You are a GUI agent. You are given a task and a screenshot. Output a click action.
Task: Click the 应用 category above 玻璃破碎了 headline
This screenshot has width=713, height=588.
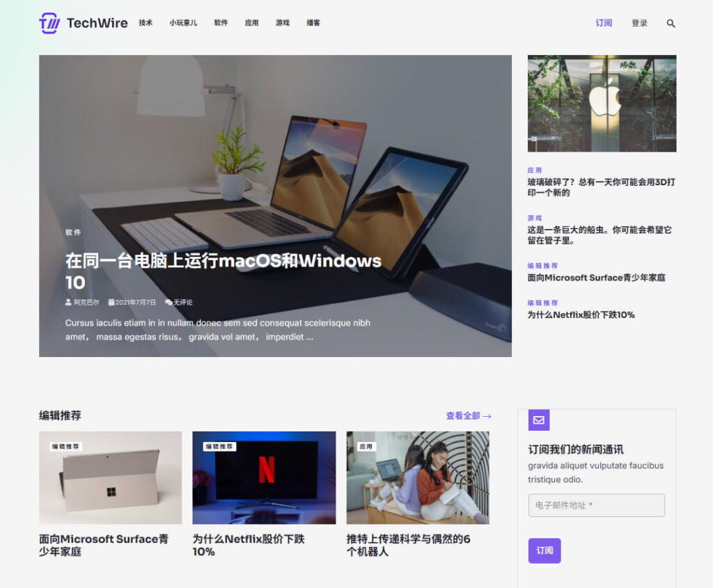535,170
